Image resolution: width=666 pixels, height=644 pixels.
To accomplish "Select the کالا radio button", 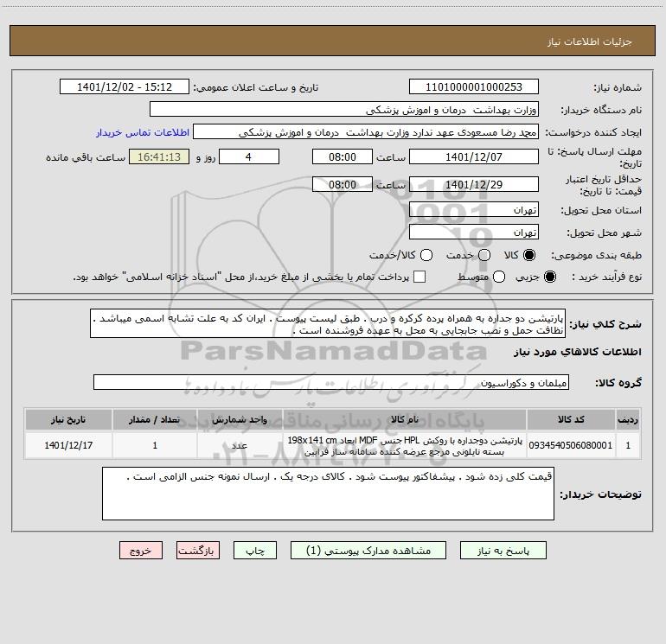I will click(529, 255).
